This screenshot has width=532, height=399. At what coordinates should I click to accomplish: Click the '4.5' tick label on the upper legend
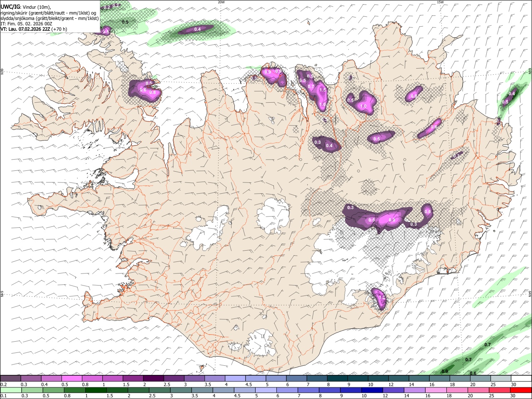[249, 384]
